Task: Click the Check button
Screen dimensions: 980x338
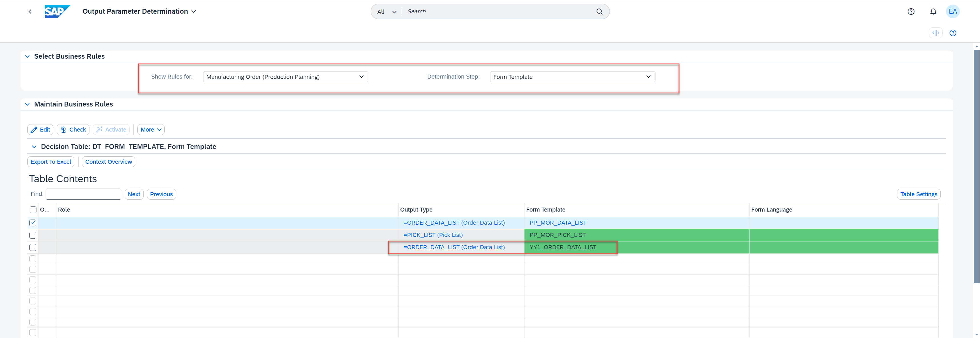Action: (x=73, y=130)
